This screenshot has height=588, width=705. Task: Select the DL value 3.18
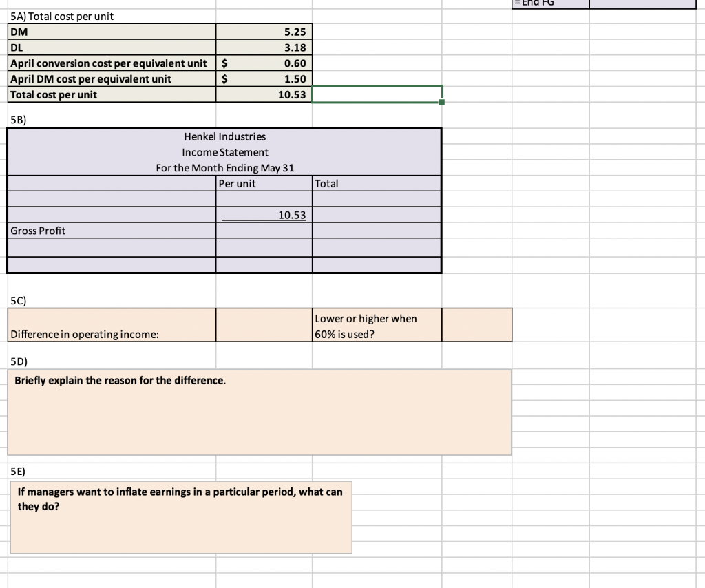(x=264, y=48)
